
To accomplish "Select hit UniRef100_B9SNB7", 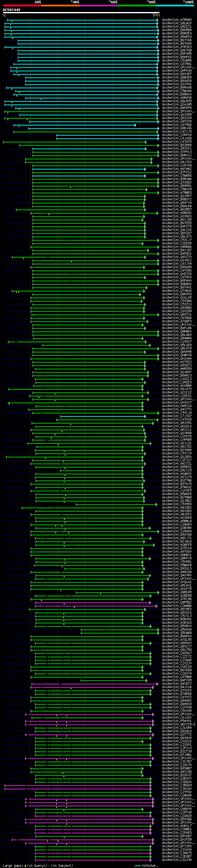I will 177,768.
